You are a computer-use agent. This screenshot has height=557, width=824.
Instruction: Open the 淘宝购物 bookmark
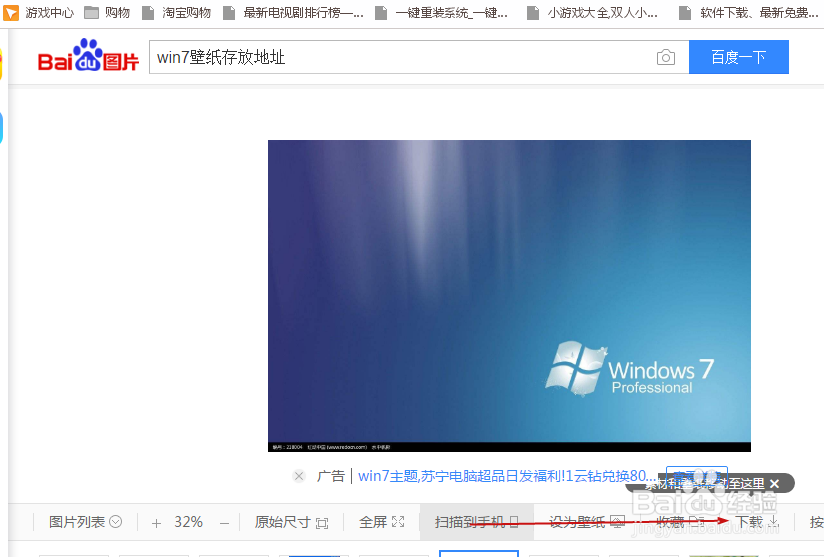coord(177,12)
